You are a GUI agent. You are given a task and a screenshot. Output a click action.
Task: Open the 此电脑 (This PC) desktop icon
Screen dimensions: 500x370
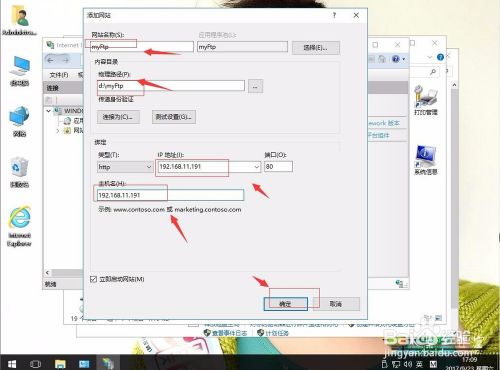[x=19, y=71]
